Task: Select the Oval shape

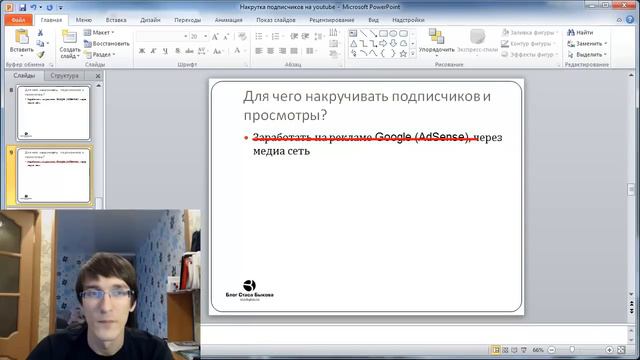Action: click(393, 33)
